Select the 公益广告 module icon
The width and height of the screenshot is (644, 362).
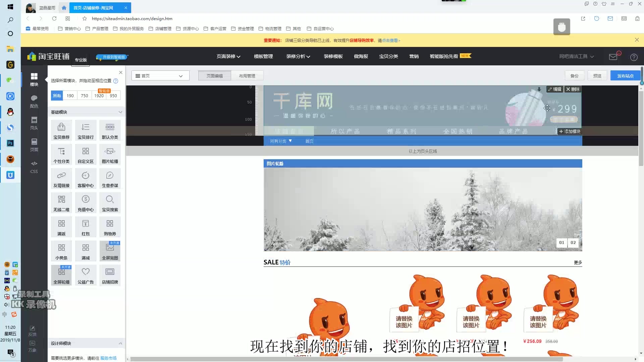tap(86, 275)
